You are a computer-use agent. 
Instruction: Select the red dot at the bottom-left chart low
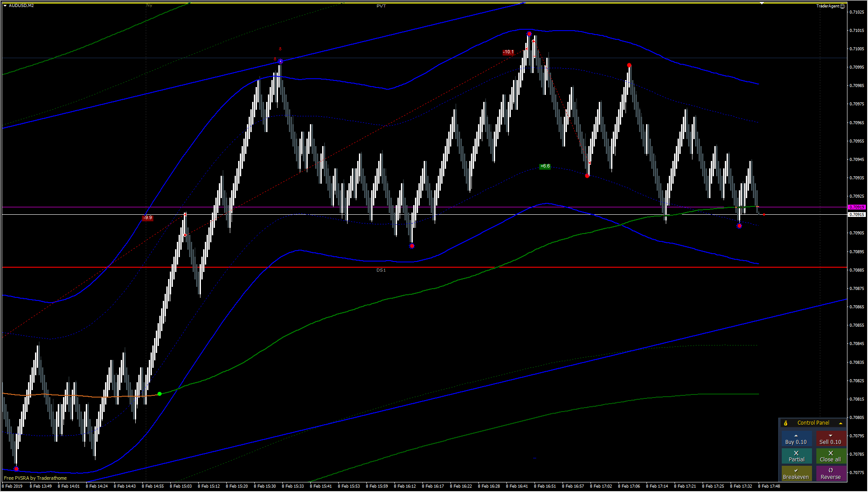pos(16,469)
